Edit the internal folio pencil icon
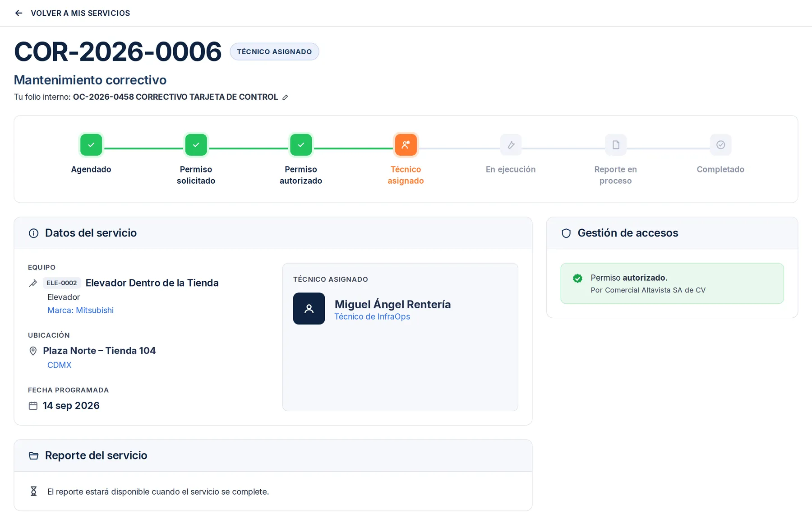 (285, 97)
